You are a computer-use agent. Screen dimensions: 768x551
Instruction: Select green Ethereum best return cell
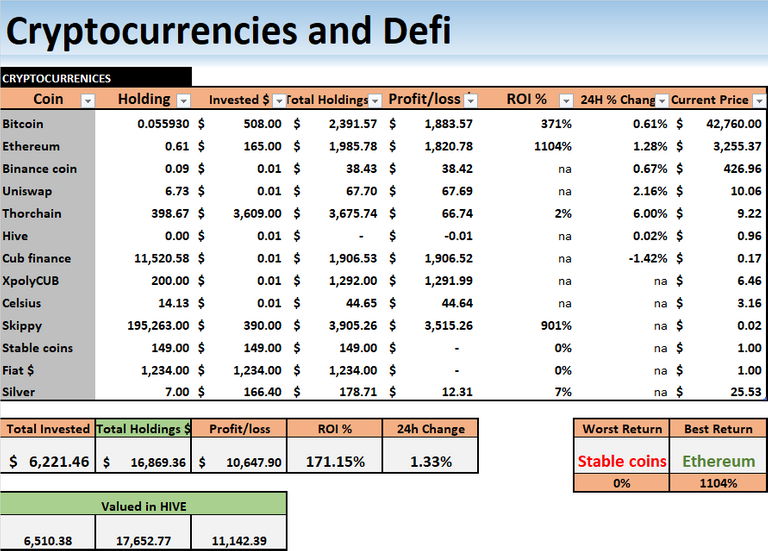tap(718, 456)
